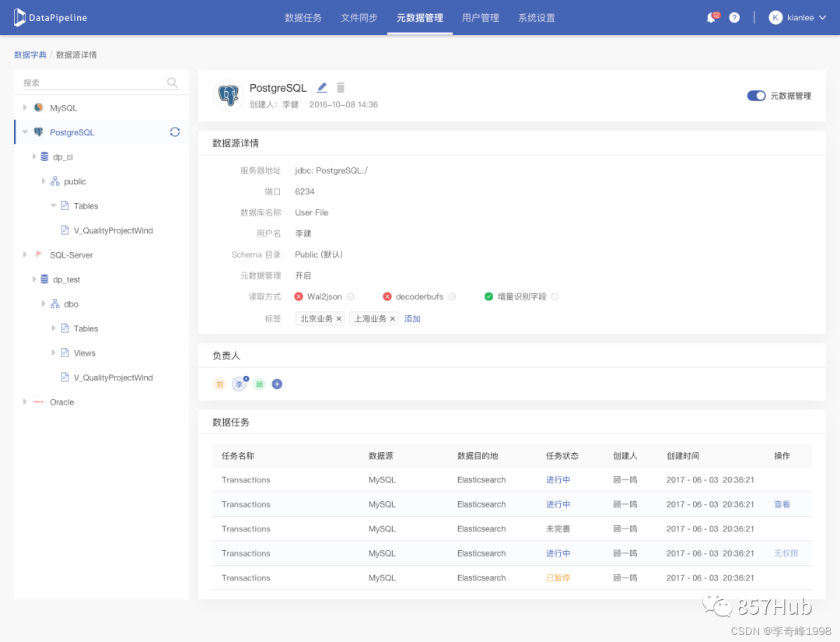Open the notifications bell
The height and width of the screenshot is (642, 840).
(x=711, y=18)
